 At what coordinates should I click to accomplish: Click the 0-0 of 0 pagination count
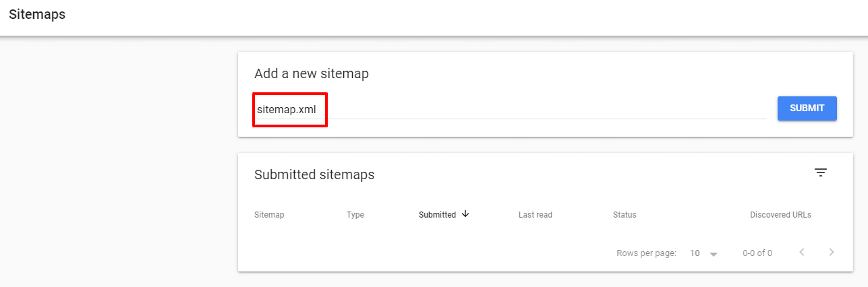tap(757, 253)
